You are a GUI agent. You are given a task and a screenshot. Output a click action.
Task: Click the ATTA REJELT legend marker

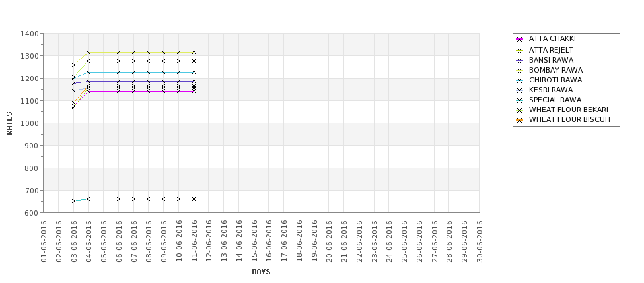(520, 51)
